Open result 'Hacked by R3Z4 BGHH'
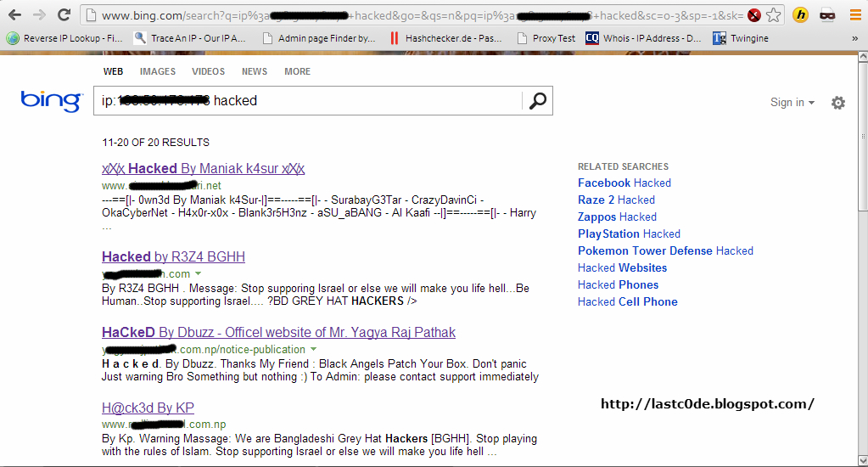Screen dimensions: 868x467 click(x=173, y=256)
